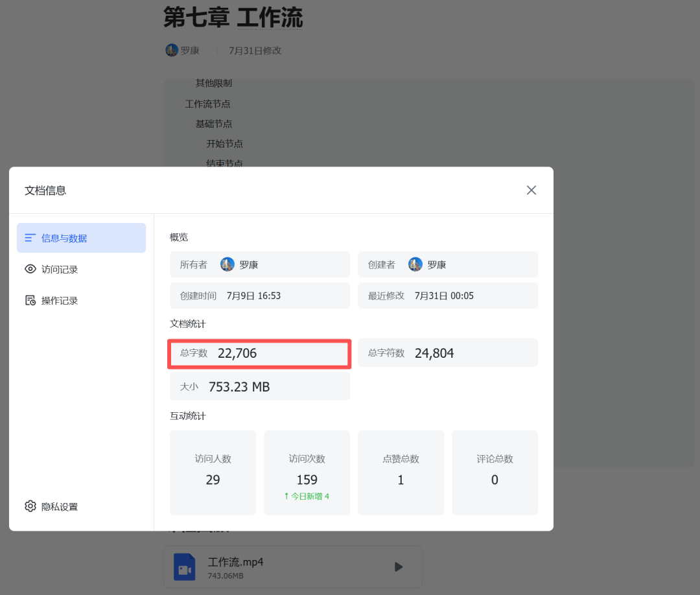Screen dimensions: 700x595
Task: Go to 工作流节点 in the outline
Action: [x=207, y=104]
